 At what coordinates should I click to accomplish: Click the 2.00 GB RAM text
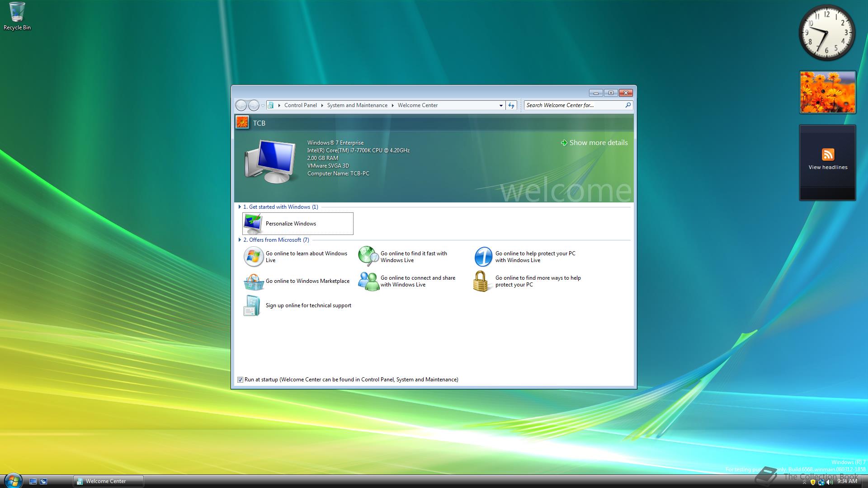point(323,158)
